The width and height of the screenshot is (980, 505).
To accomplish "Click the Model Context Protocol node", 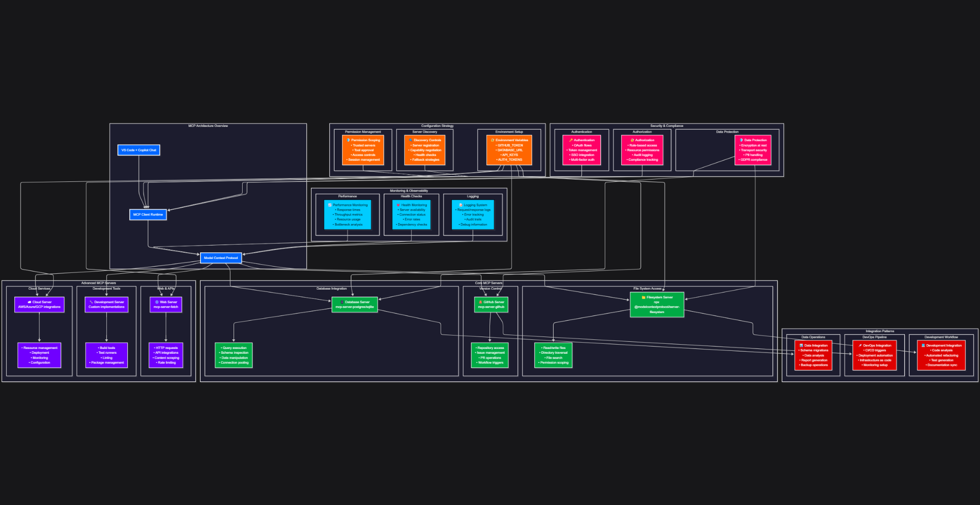I will pyautogui.click(x=221, y=258).
